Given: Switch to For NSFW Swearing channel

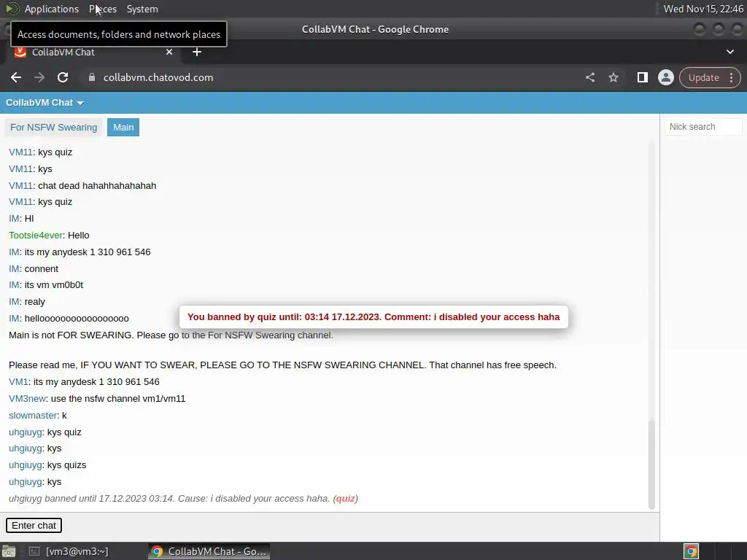Looking at the screenshot, I should point(54,127).
